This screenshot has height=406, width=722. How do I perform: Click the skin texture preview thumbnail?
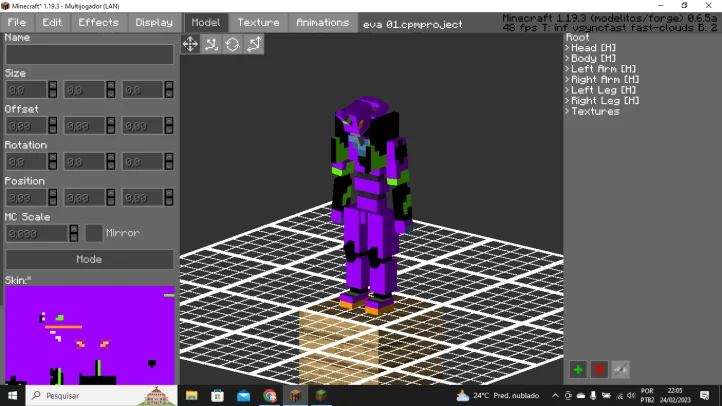tap(90, 335)
